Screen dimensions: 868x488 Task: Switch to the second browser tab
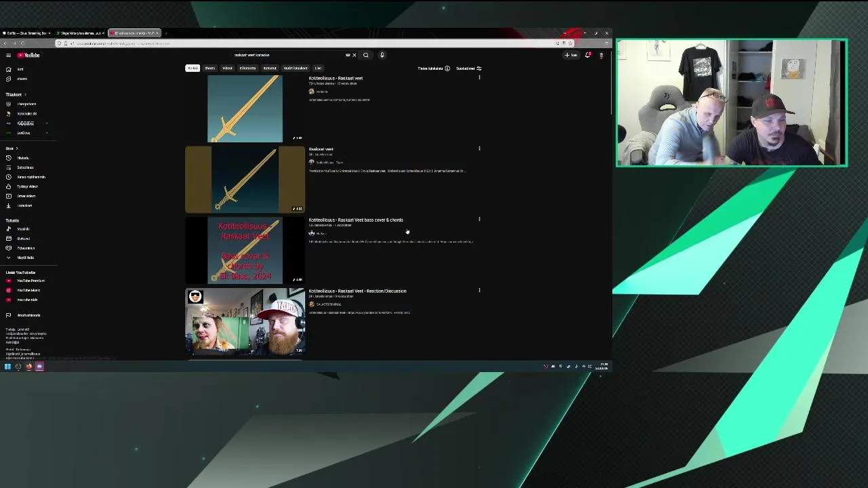coord(79,33)
